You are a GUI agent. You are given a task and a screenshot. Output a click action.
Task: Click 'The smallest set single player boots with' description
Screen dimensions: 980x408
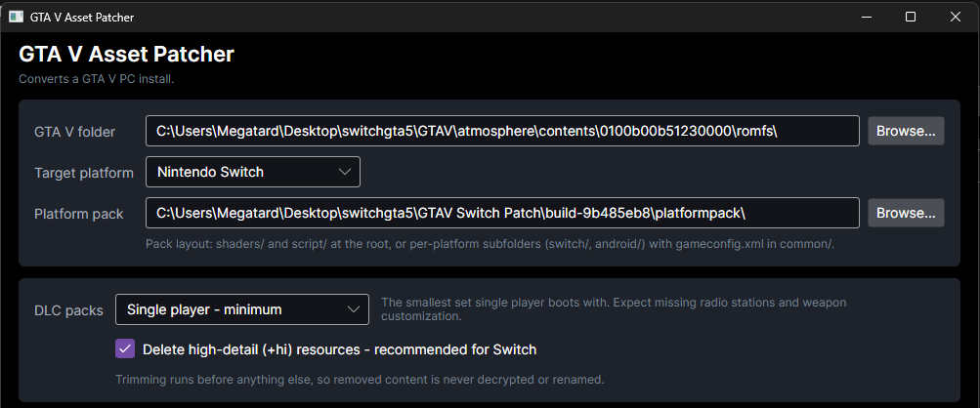click(613, 309)
